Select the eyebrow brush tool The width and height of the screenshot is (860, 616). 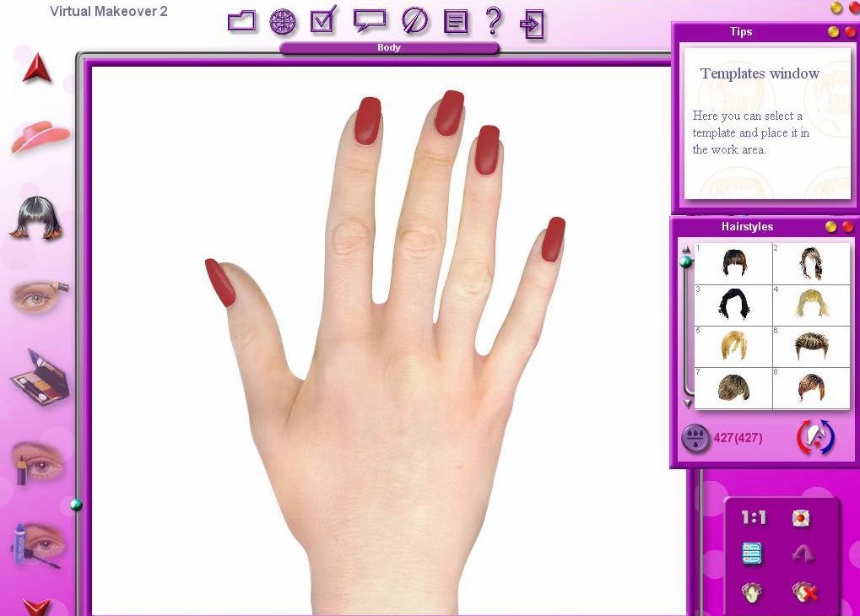pyautogui.click(x=38, y=297)
